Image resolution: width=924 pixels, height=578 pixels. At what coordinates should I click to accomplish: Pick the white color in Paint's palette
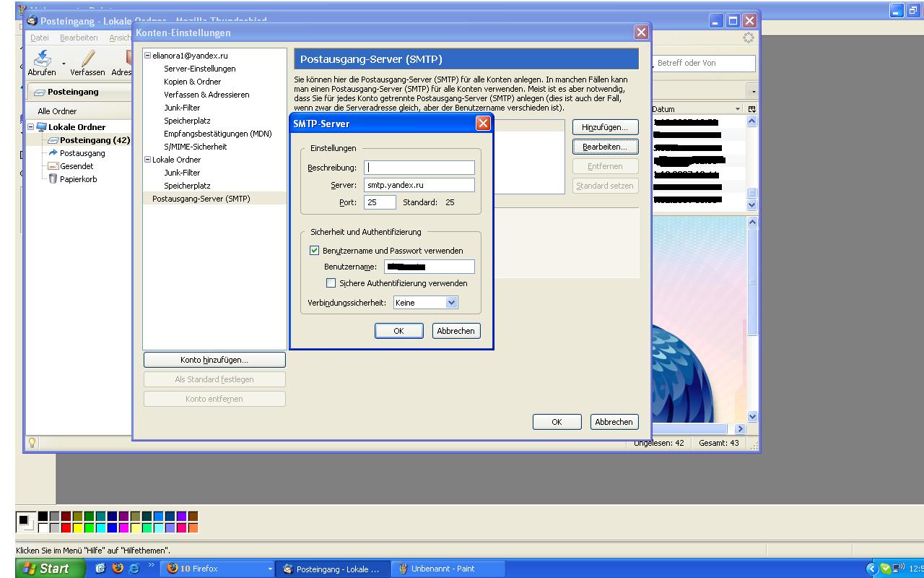coord(43,528)
